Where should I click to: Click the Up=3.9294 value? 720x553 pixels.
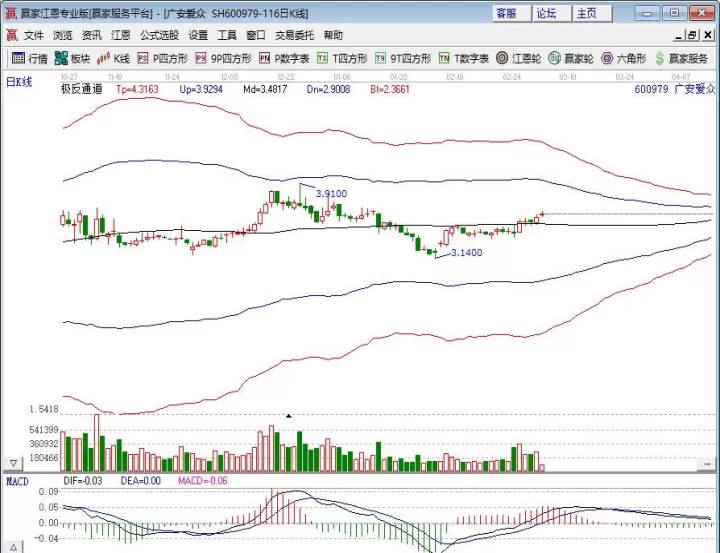coord(201,89)
